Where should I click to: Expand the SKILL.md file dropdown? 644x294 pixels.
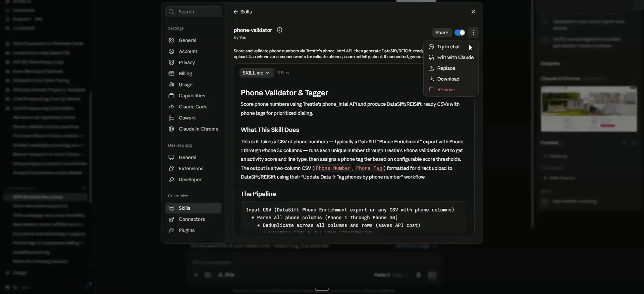point(256,73)
